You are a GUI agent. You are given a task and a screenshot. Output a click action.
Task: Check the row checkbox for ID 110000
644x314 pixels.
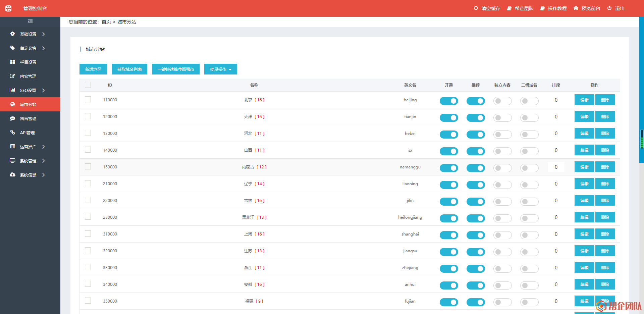point(88,99)
